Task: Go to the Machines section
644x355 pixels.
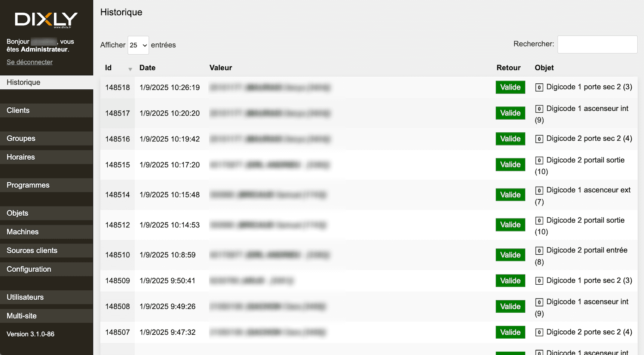Action: [x=22, y=232]
